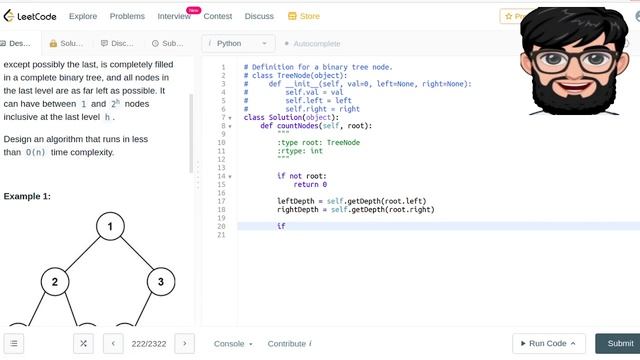Screen dimensions: 640x360
Task: Open the Submissions tab
Action: (x=167, y=43)
